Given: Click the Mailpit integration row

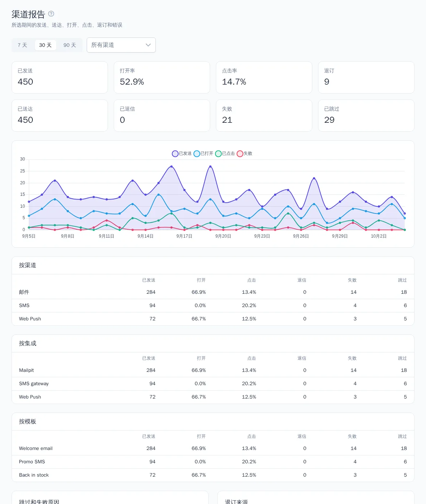Looking at the screenshot, I should 213,370.
